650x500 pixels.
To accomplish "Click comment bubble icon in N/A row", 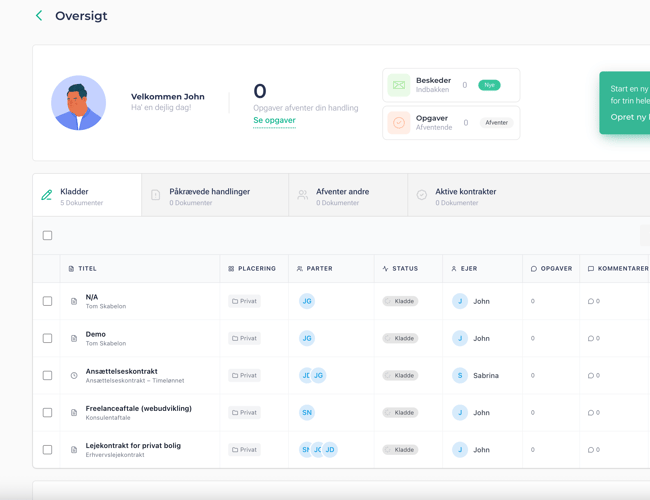I will pyautogui.click(x=591, y=301).
